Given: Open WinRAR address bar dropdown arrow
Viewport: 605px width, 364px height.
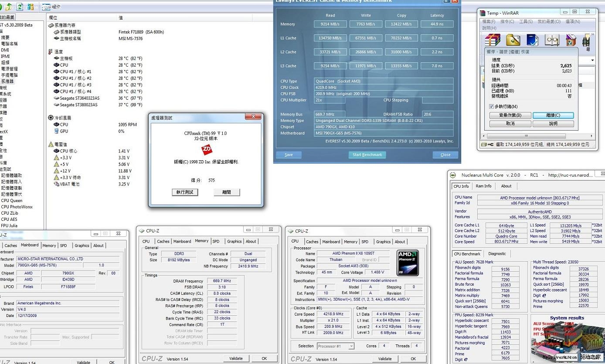Looking at the screenshot, I should click(592, 60).
